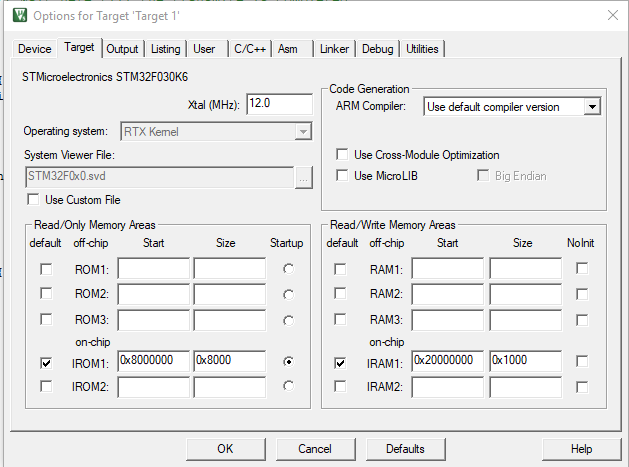Click the ROM1 Size field
Viewport: 629px width, 467px height.
[229, 268]
